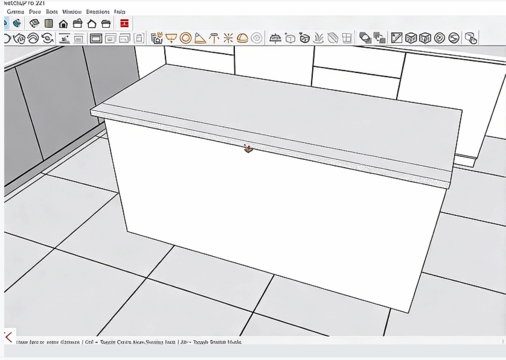Click the circled S toolbar icon

(x=454, y=38)
